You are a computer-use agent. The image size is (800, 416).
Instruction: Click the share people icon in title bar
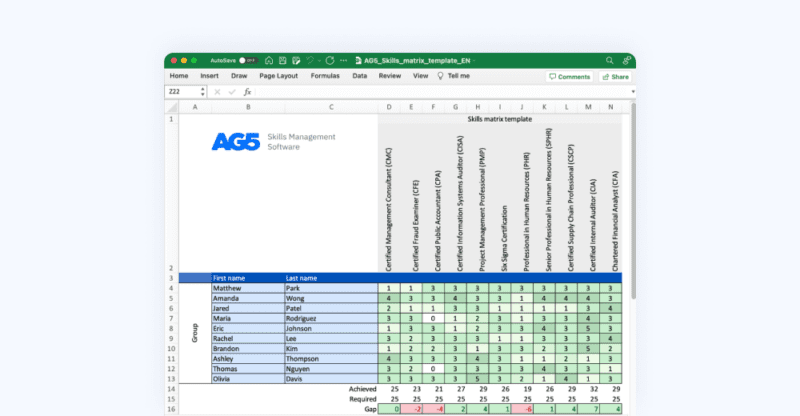[627, 60]
